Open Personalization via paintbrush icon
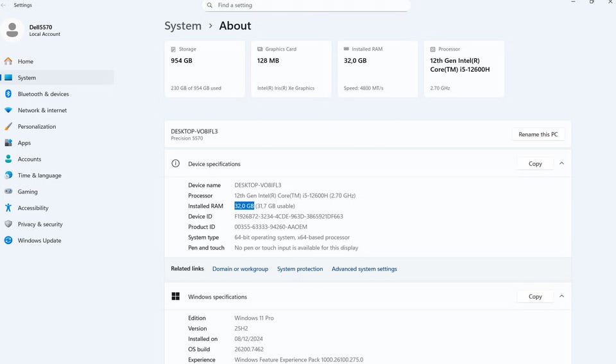616x364 pixels. tap(8, 127)
